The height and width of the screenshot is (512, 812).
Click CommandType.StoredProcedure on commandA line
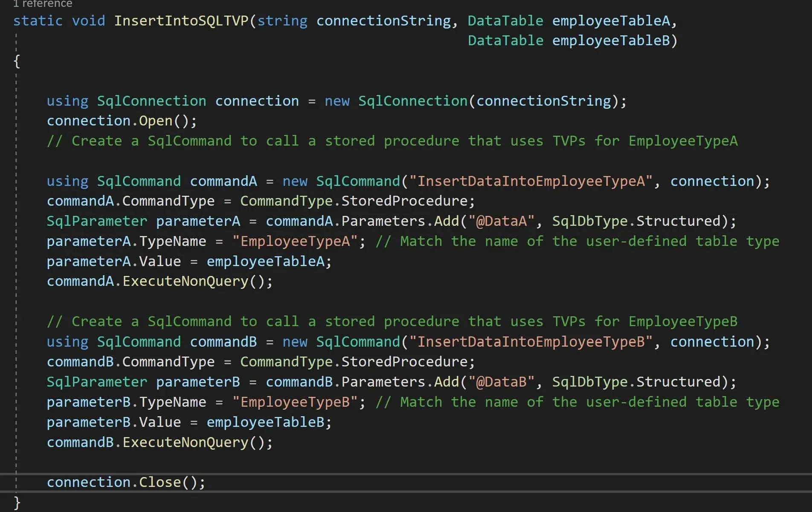tap(356, 201)
